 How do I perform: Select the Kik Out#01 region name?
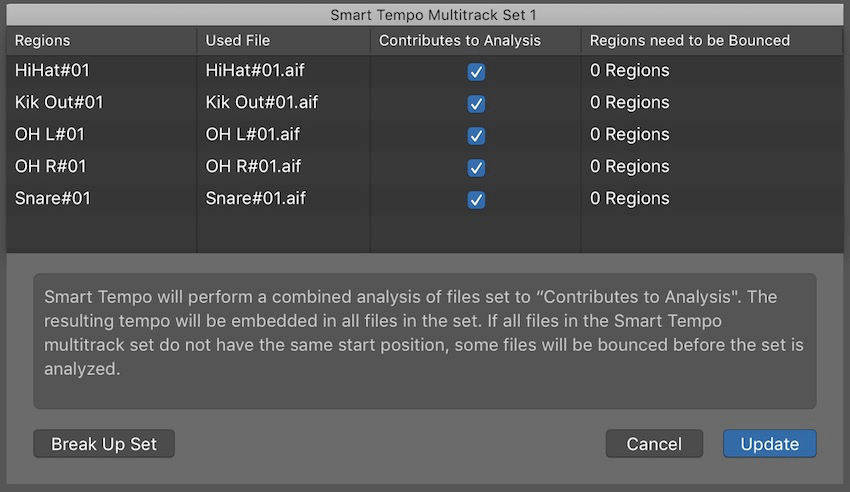coord(59,102)
